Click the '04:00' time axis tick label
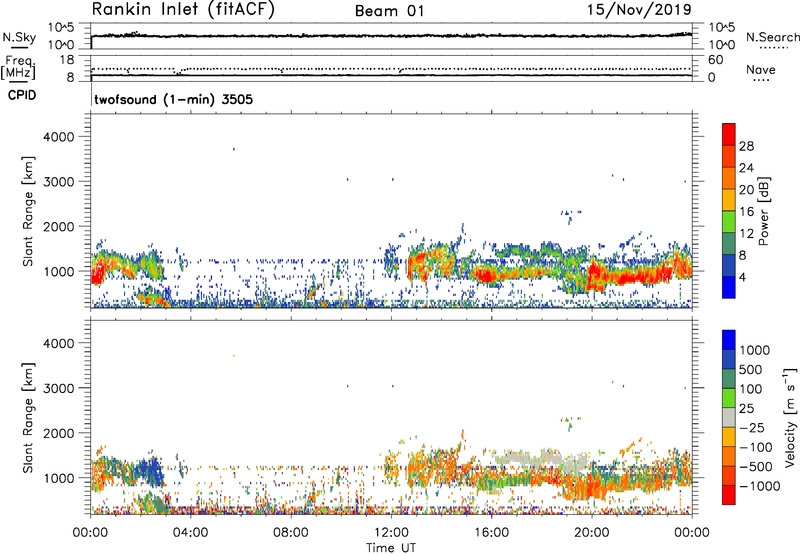 [x=191, y=533]
